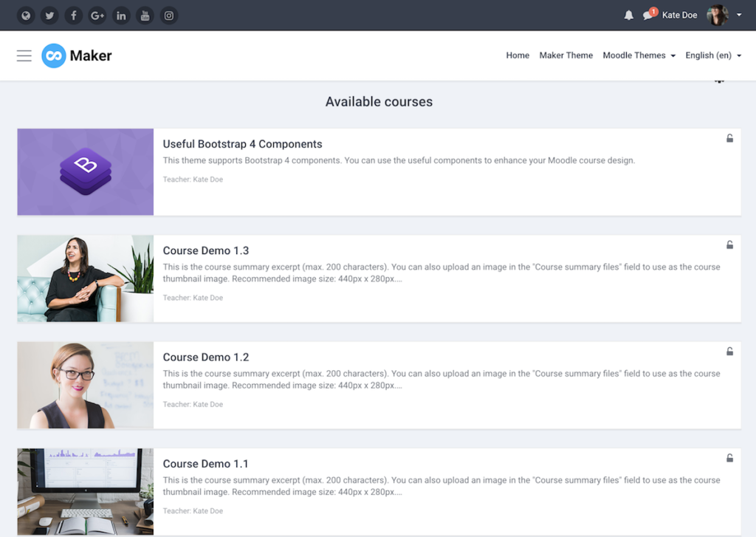Open the Twitter social icon
Screen dimensions: 756x537
pos(49,16)
